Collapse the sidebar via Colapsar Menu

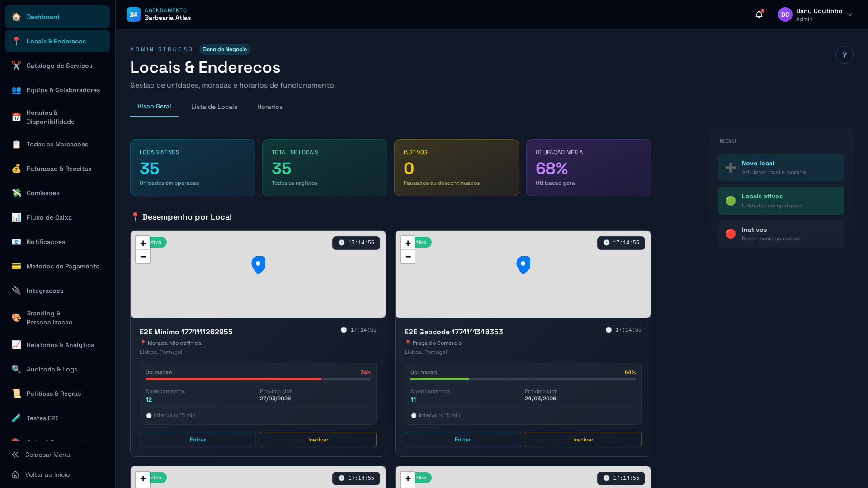coord(47,455)
